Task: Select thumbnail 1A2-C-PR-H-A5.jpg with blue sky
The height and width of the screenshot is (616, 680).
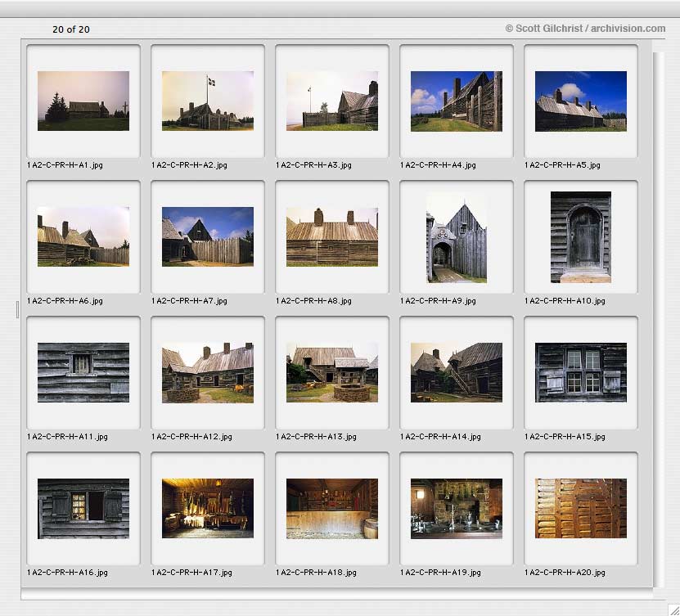Action: pyautogui.click(x=581, y=101)
